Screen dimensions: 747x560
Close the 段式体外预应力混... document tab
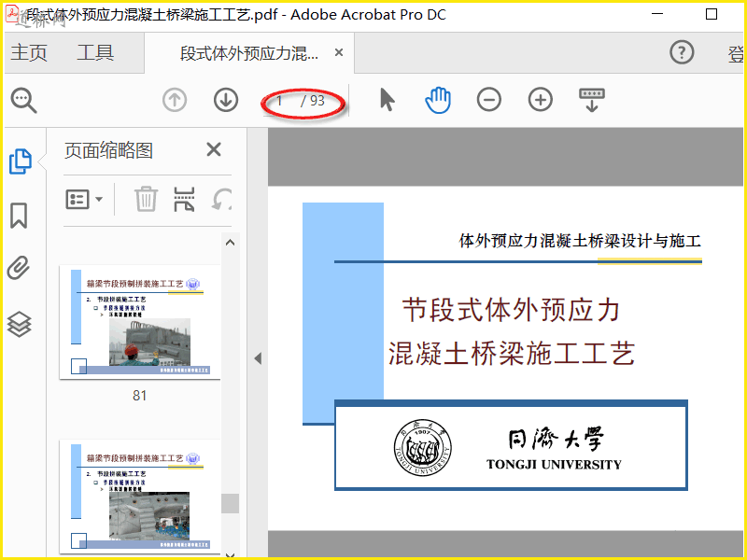pyautogui.click(x=339, y=52)
